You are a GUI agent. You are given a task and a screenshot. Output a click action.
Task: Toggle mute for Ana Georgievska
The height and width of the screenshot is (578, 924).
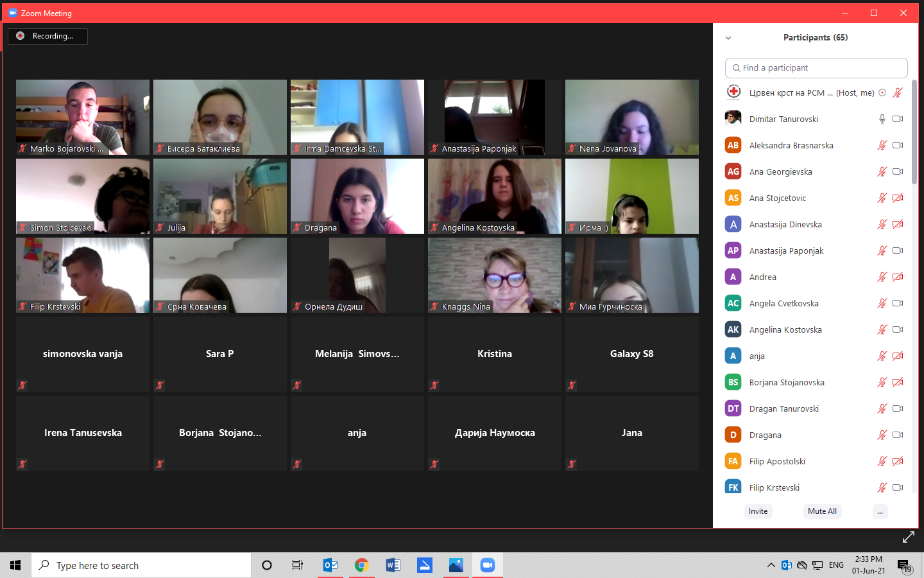coord(882,171)
